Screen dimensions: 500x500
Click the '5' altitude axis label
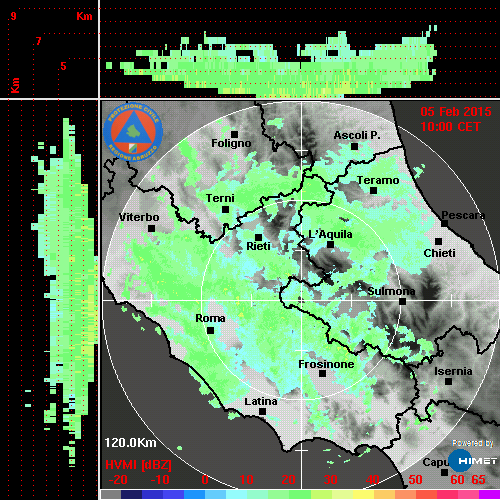tap(63, 66)
